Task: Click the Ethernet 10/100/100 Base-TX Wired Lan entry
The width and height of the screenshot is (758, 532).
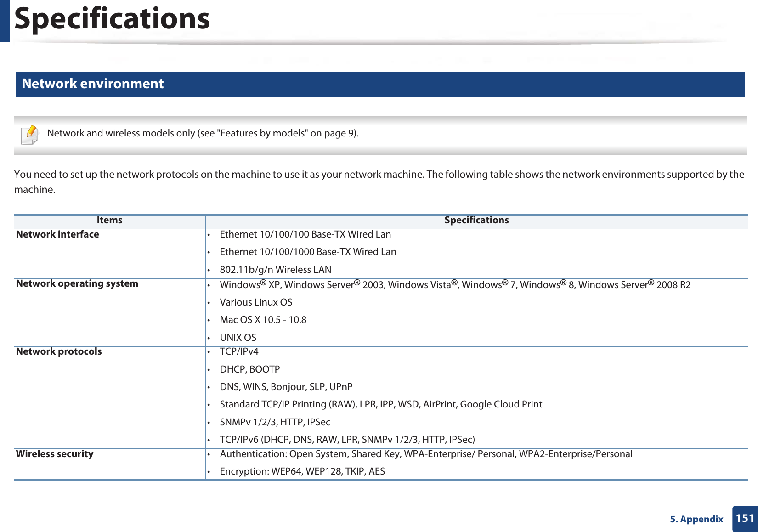Action: pyautogui.click(x=305, y=234)
